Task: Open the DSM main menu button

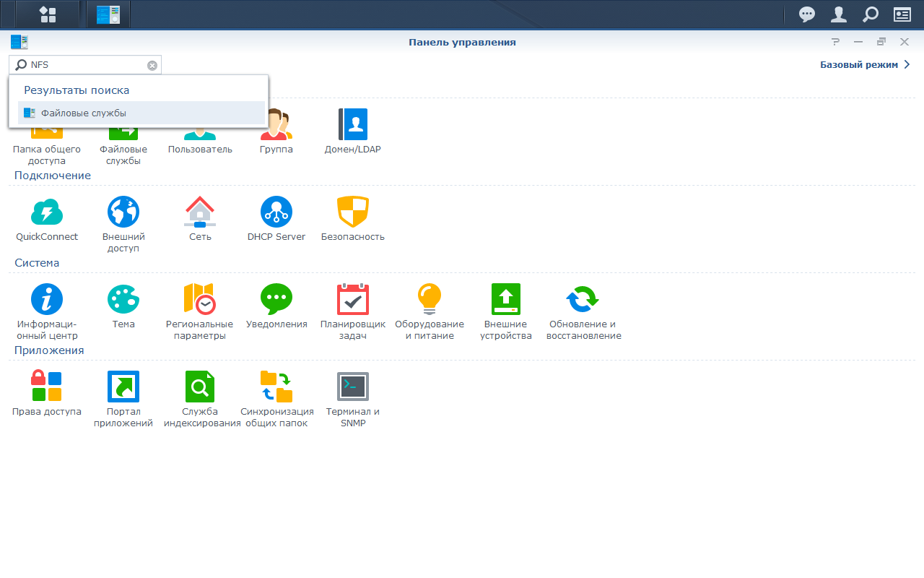Action: (48, 14)
